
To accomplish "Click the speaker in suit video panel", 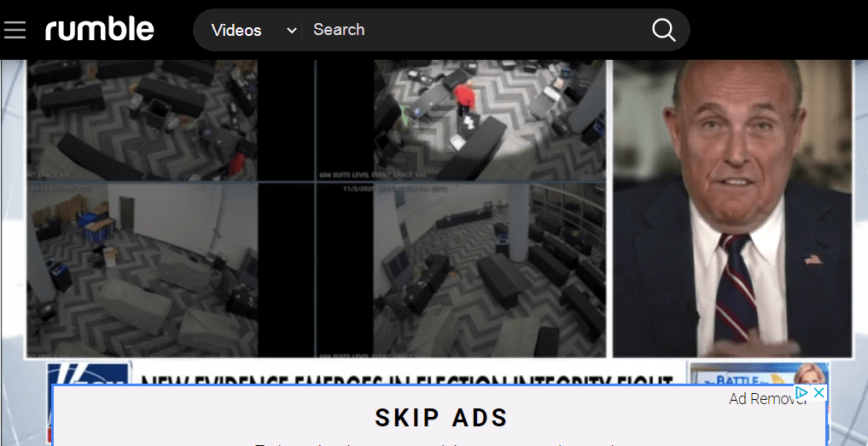I will point(731,208).
